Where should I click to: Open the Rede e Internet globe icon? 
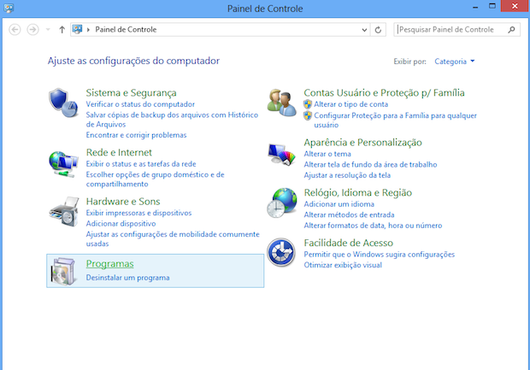point(64,164)
